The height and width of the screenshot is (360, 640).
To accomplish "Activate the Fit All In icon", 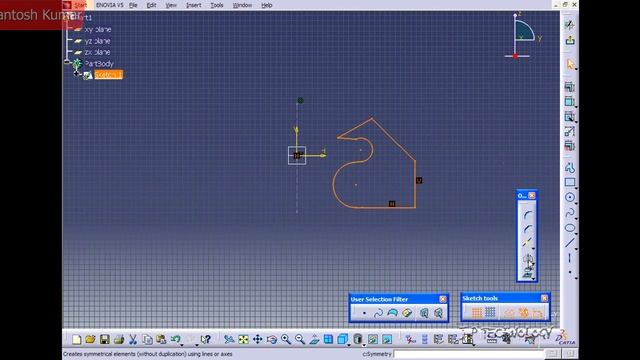I will 243,340.
